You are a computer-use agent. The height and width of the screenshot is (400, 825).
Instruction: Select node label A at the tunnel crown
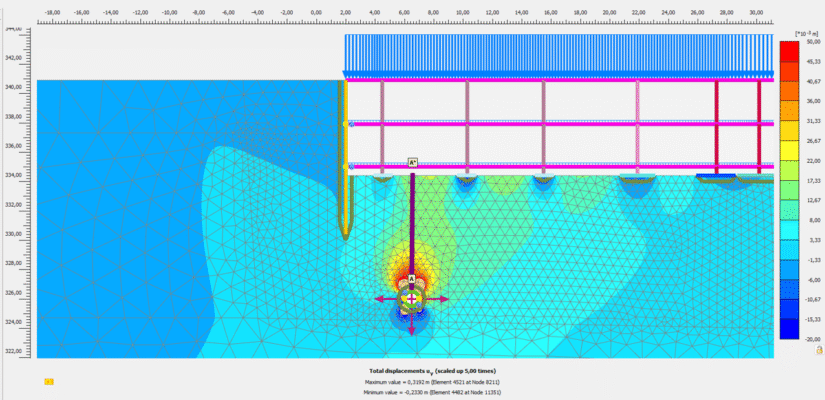pyautogui.click(x=412, y=278)
